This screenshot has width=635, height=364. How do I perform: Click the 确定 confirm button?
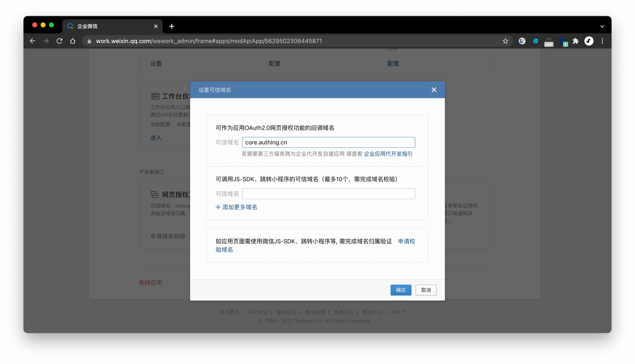point(401,290)
